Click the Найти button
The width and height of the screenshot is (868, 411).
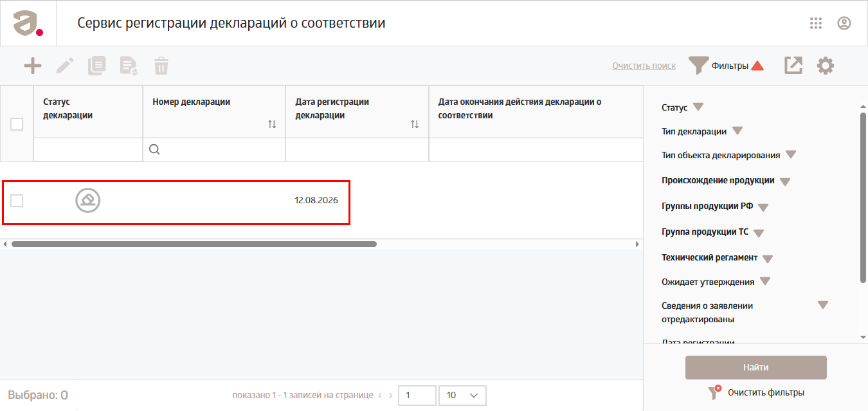pos(756,368)
